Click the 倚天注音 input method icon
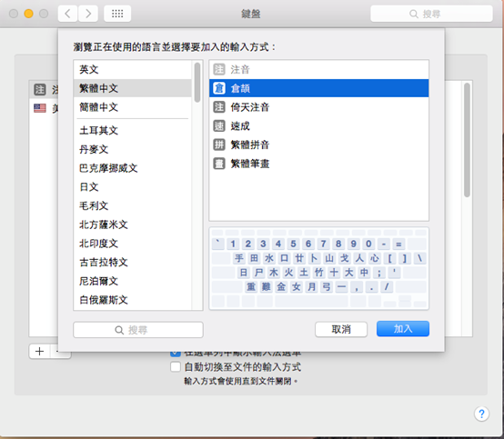This screenshot has width=504, height=439. click(219, 107)
